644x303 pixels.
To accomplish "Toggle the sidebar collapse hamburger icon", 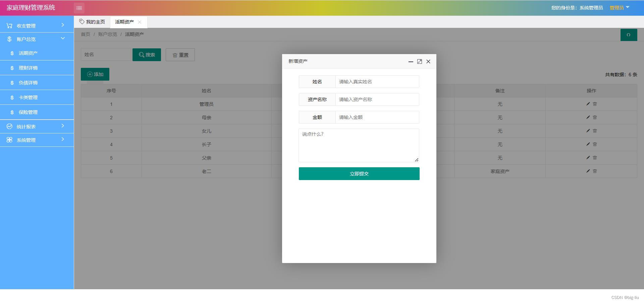I will 79,8.
